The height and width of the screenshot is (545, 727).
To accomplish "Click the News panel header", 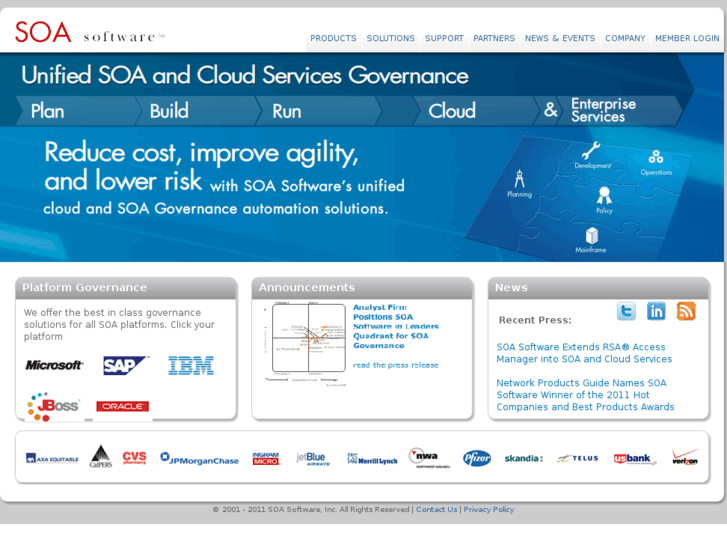I will 599,288.
